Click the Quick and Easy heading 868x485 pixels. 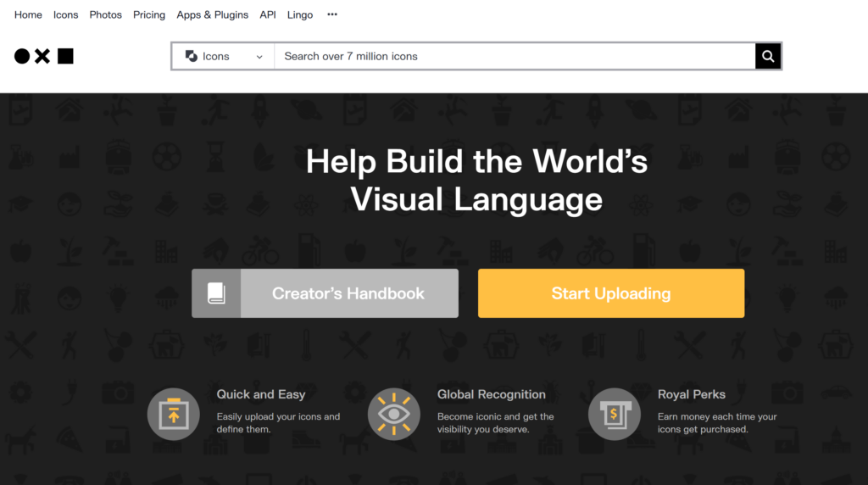(x=261, y=394)
